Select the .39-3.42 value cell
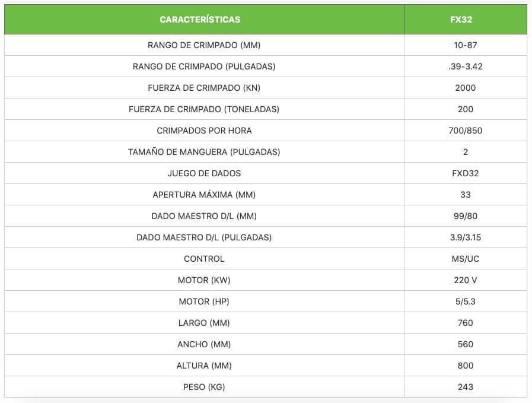This screenshot has width=532, height=403. click(466, 66)
